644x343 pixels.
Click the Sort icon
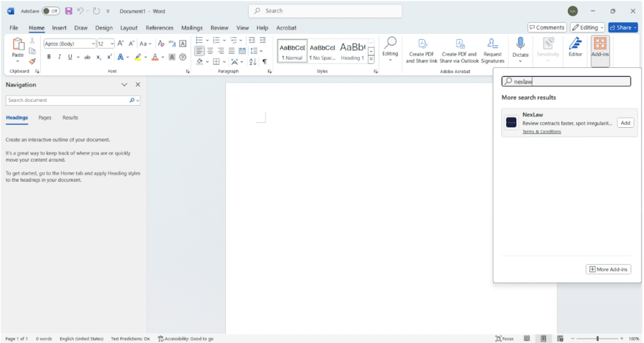pyautogui.click(x=253, y=62)
